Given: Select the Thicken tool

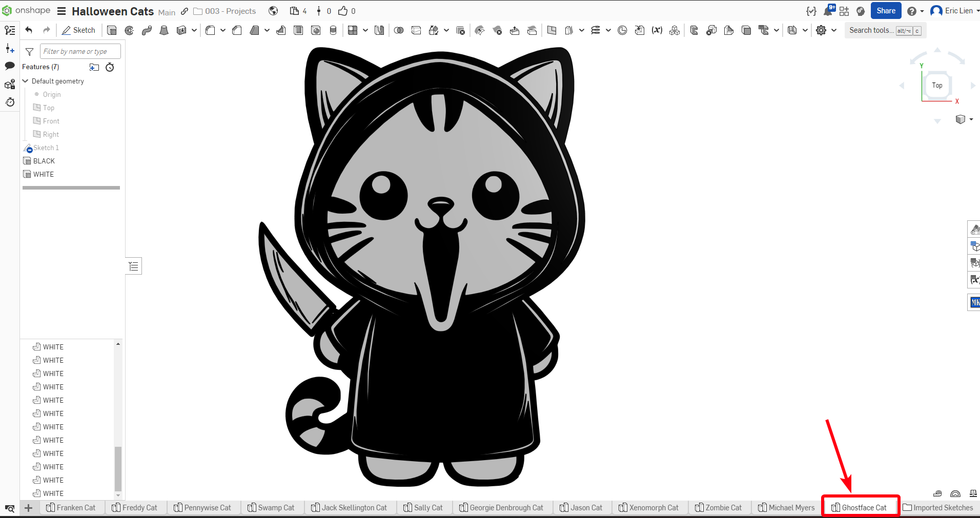Looking at the screenshot, I should pos(181,30).
